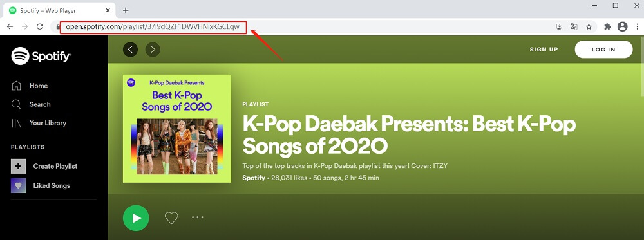Play the playlist with green play button
The image size is (644, 240).
click(136, 218)
